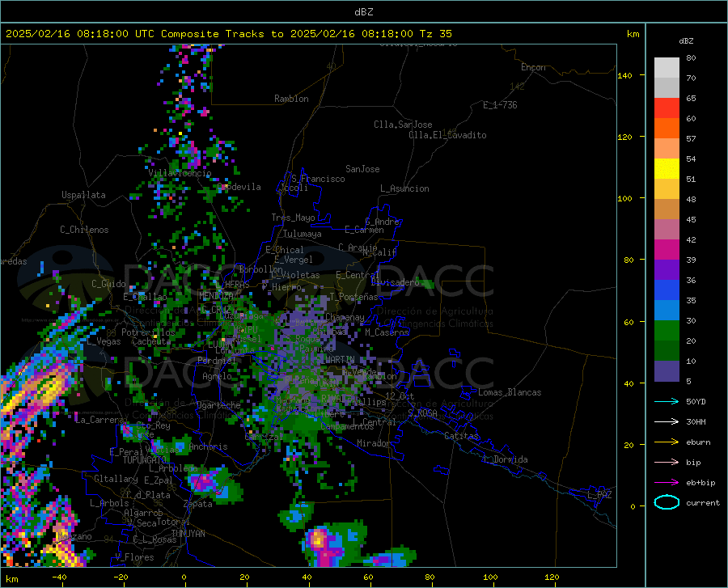
Task: Click the SanJose map label
Action: tap(362, 169)
